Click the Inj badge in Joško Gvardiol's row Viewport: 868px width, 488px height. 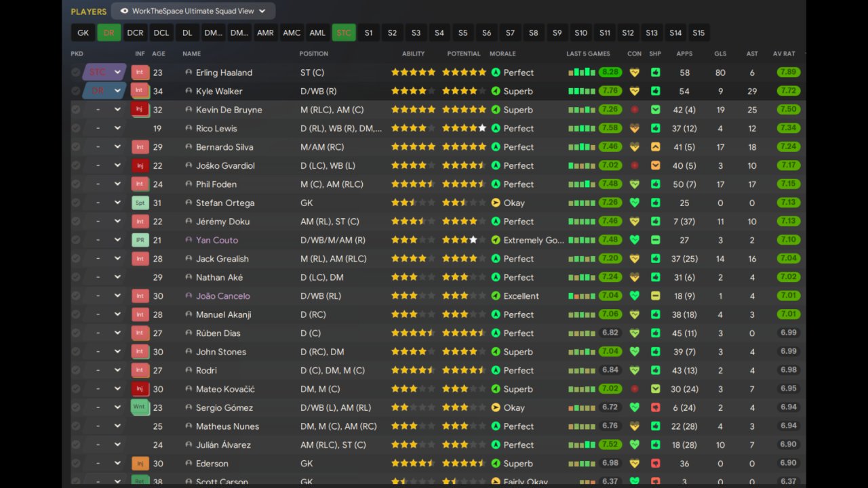coord(140,165)
